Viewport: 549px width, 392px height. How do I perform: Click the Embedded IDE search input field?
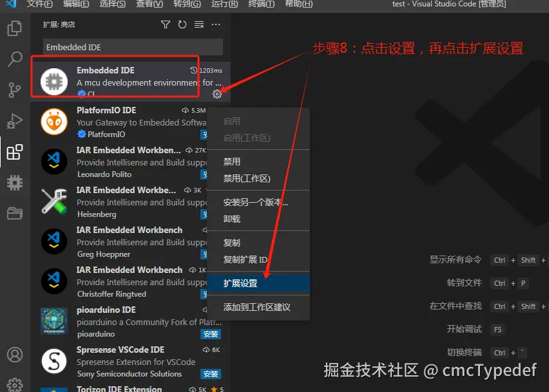[131, 46]
